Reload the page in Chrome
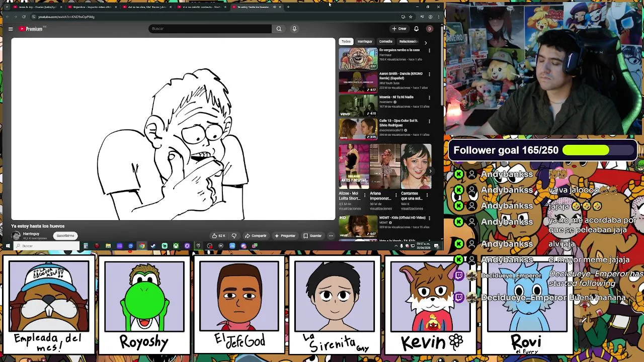644x362 pixels. (24, 17)
